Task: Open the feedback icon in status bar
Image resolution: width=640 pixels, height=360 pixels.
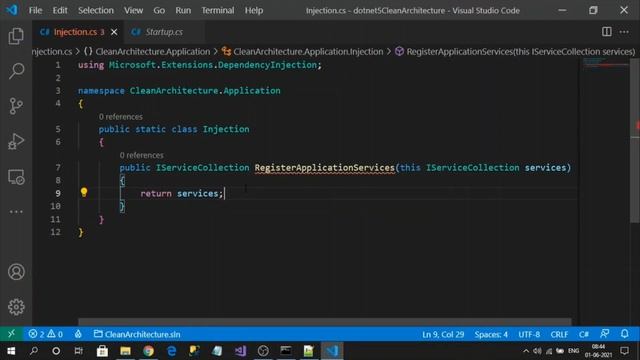Action: click(x=604, y=334)
